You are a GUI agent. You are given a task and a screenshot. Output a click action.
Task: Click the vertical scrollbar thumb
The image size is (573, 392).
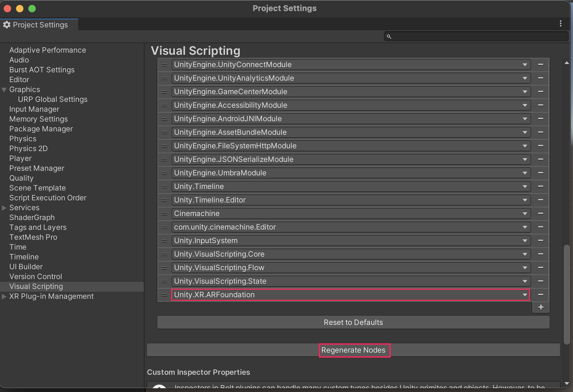click(x=566, y=294)
